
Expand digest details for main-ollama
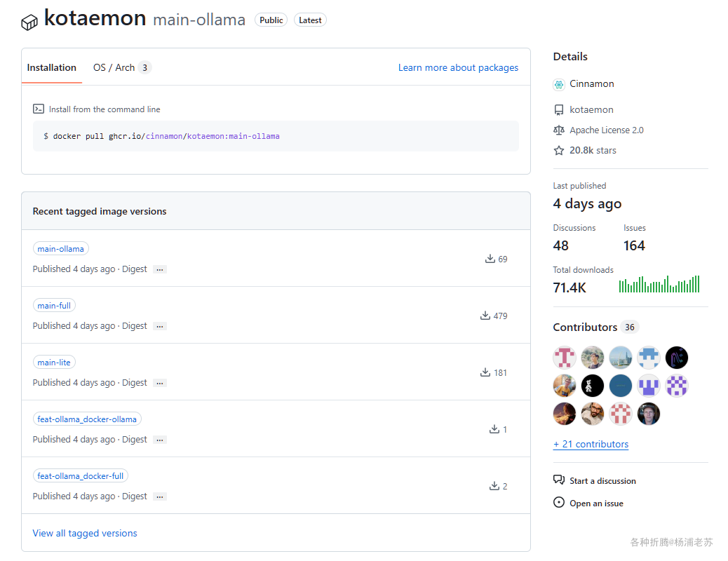click(160, 269)
